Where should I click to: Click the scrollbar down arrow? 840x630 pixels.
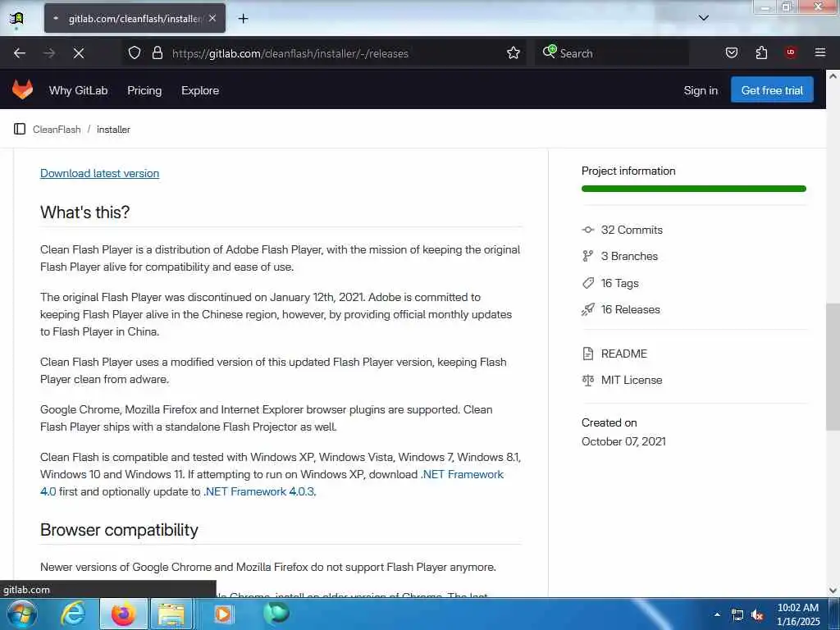pyautogui.click(x=833, y=591)
